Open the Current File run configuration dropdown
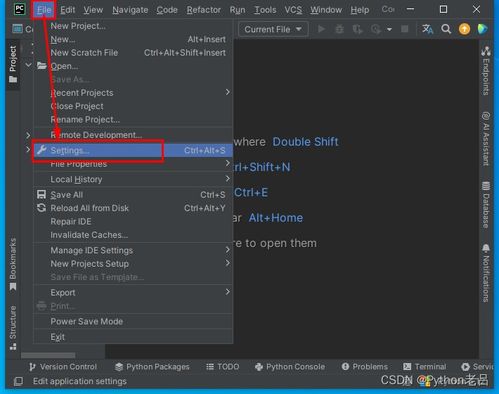 pos(273,29)
